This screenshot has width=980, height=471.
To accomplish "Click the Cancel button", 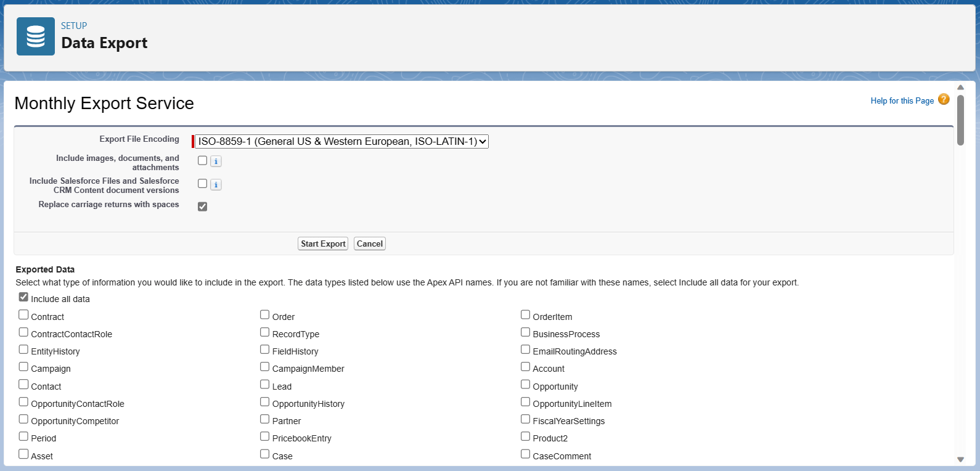I will click(370, 244).
